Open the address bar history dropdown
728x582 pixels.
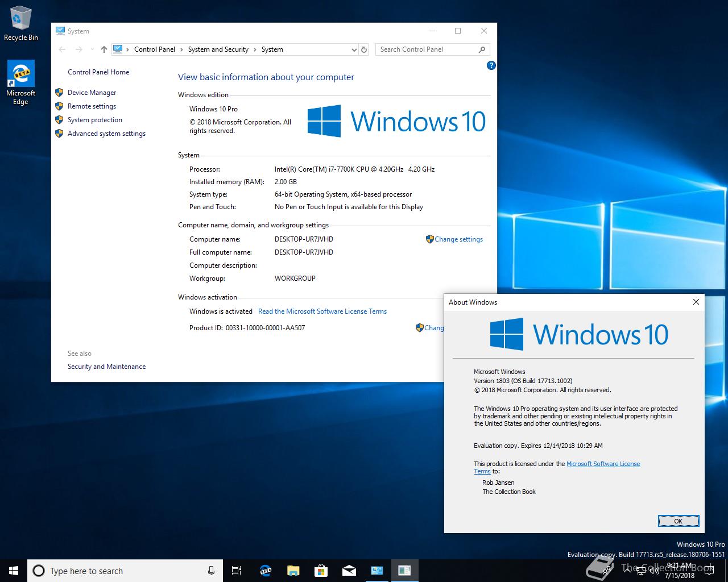pyautogui.click(x=354, y=49)
